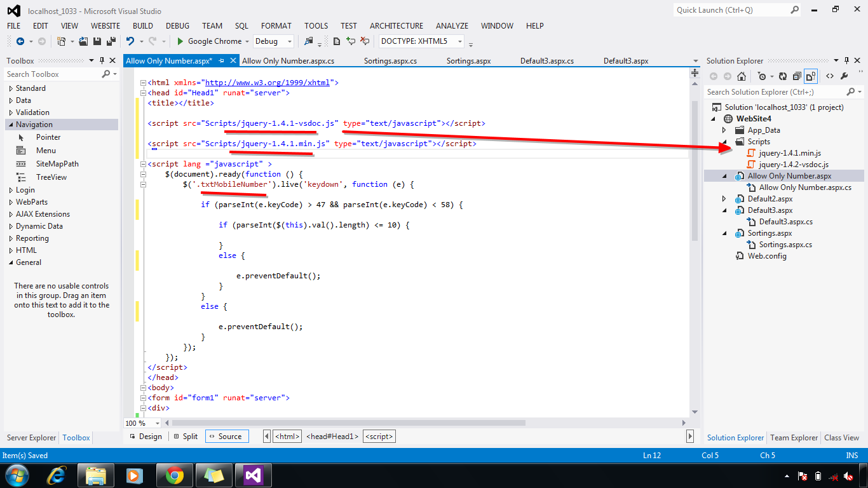Expand the App_Data folder node
868x488 pixels.
[724, 130]
